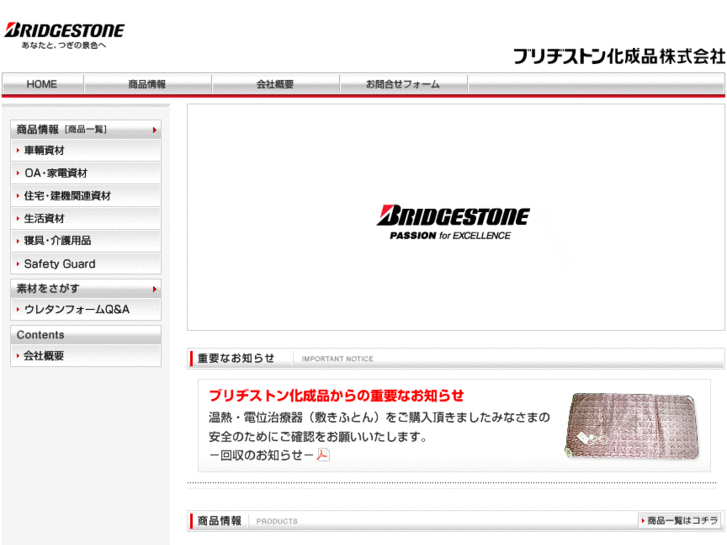Viewport: 727px width, 545px height.
Task: Click the ー回収のお知らせー text link
Action: (x=261, y=455)
